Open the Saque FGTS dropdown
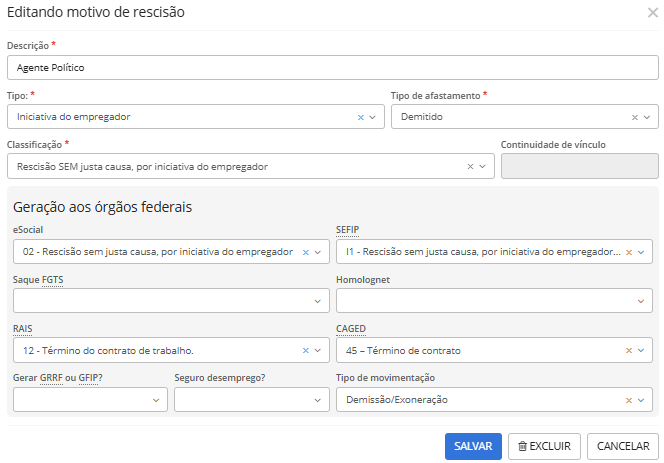 click(x=171, y=301)
